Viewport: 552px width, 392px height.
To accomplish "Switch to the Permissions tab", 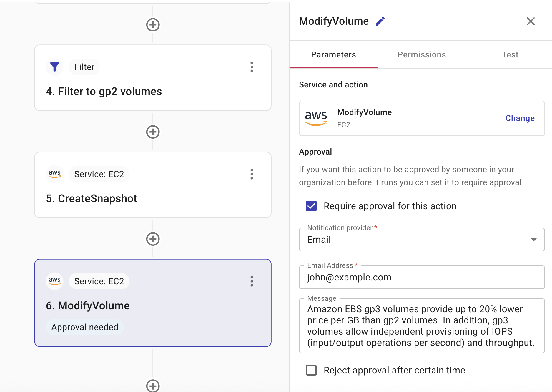I will 422,54.
